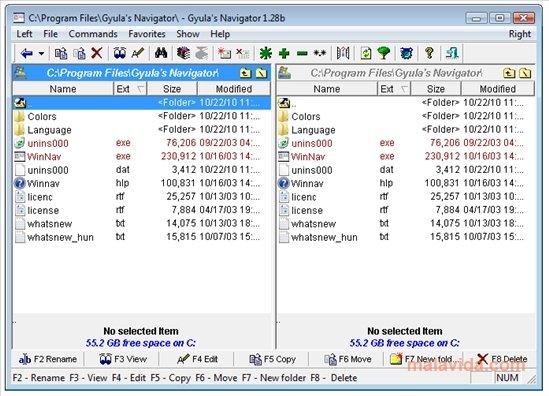Click the Edit (pencil) toolbar icon
This screenshot has width=549, height=396.
(138, 54)
